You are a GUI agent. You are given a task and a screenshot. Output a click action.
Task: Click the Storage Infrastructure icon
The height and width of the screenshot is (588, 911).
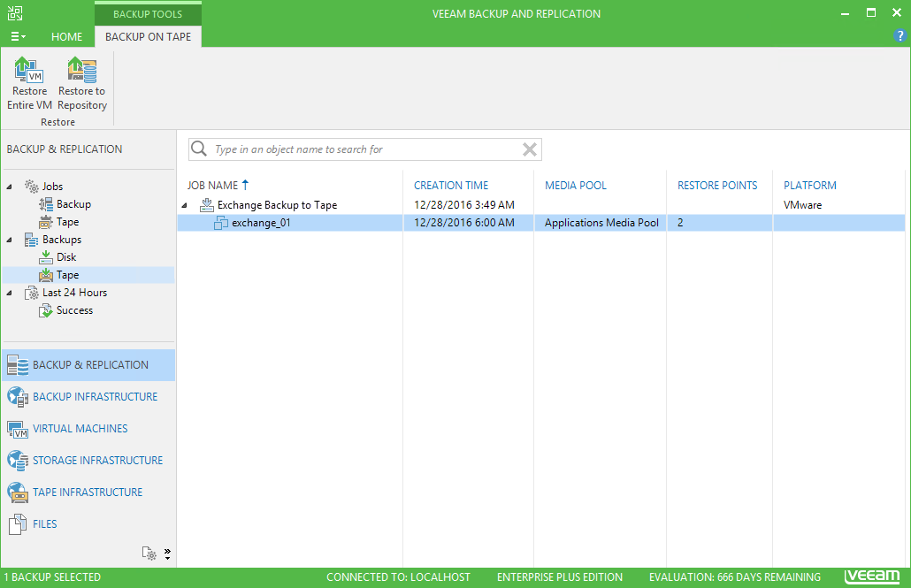18,461
